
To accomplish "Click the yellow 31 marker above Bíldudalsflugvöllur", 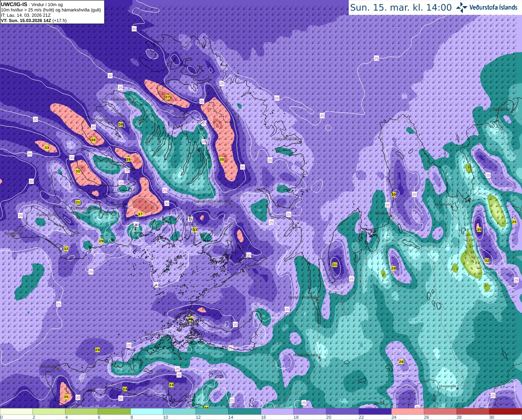I will click(78, 202).
